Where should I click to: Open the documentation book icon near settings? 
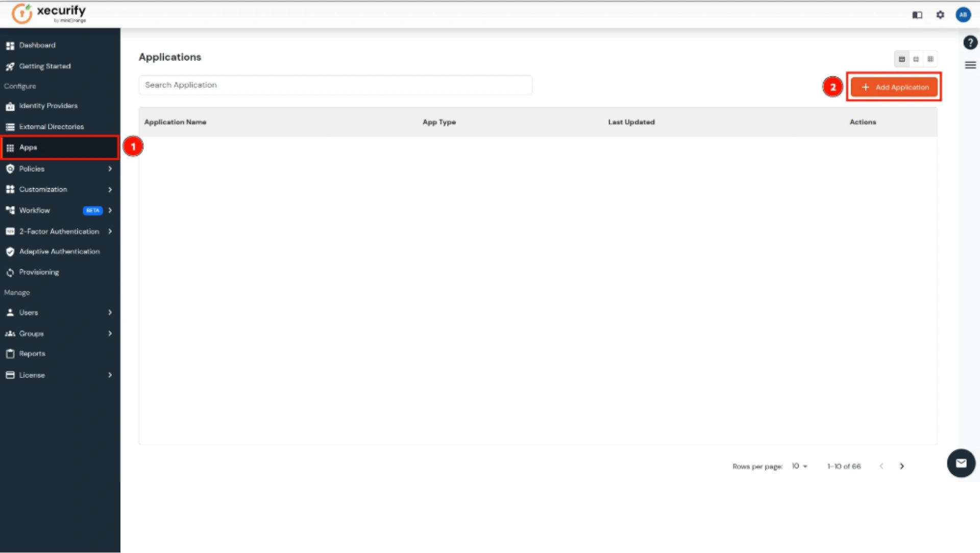click(x=917, y=15)
